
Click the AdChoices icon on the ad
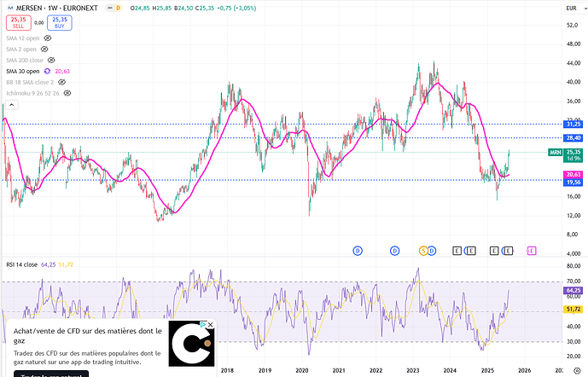[x=203, y=325]
